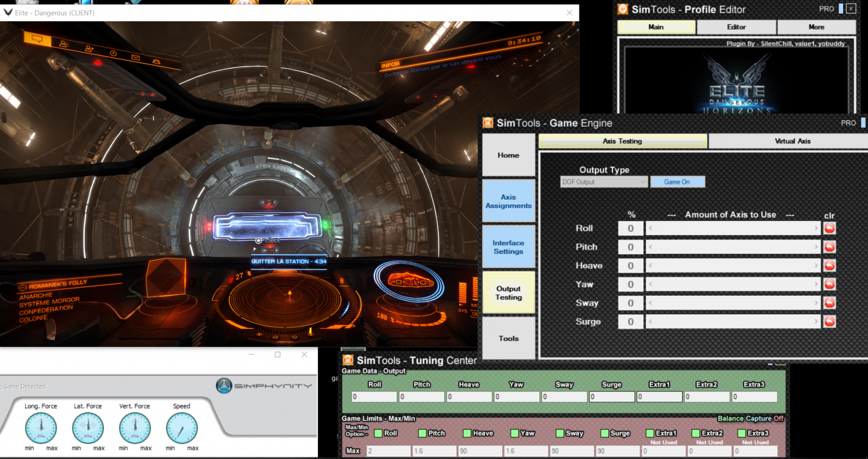Toggle the Roll Max/Min option checkbox

coord(378,433)
